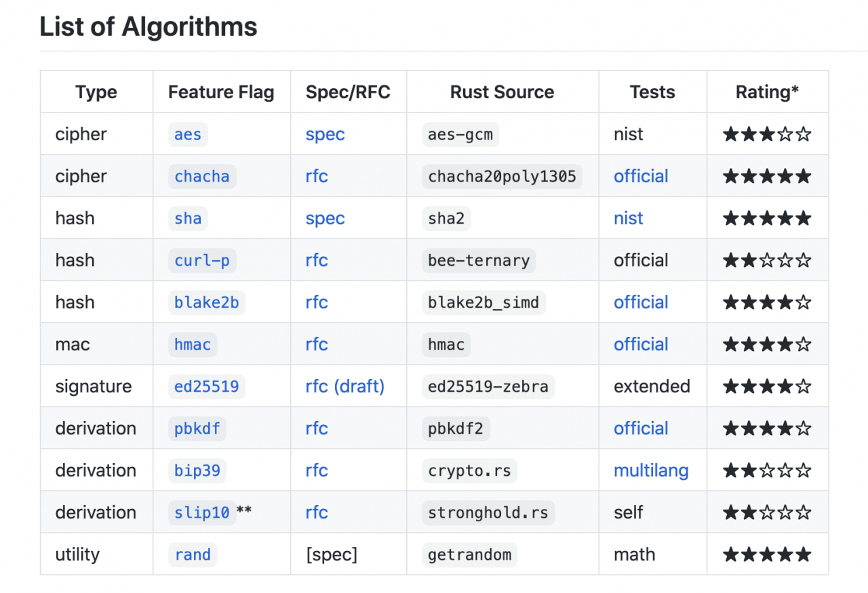
Task: Click the rfc link in the bip39 row
Action: click(x=317, y=470)
